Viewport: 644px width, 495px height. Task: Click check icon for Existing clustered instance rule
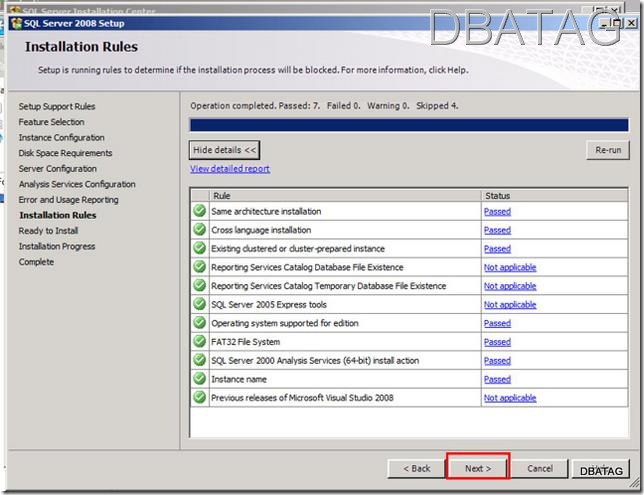199,249
